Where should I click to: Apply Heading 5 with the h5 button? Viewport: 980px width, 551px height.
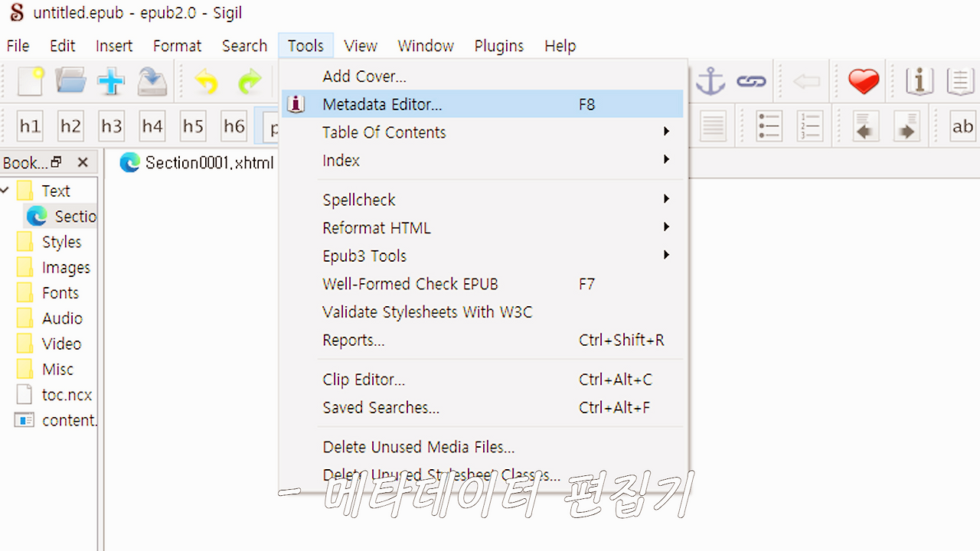[x=193, y=126]
